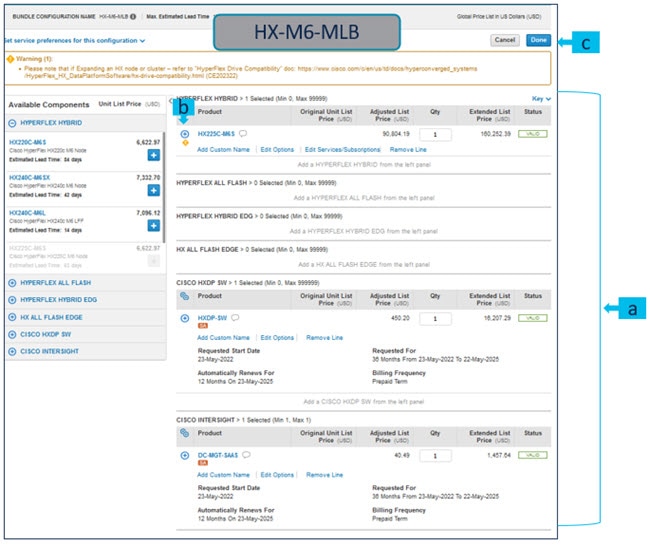650x546 pixels.
Task: Open HX220C-M6S component link in left panel
Action: pyautogui.click(x=27, y=142)
